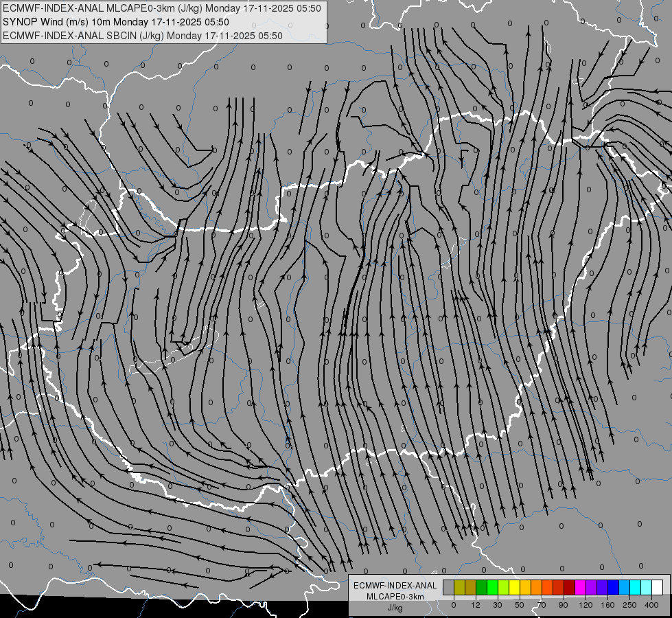Click the legend scale value 30
This screenshot has width=672, height=618.
point(498,605)
